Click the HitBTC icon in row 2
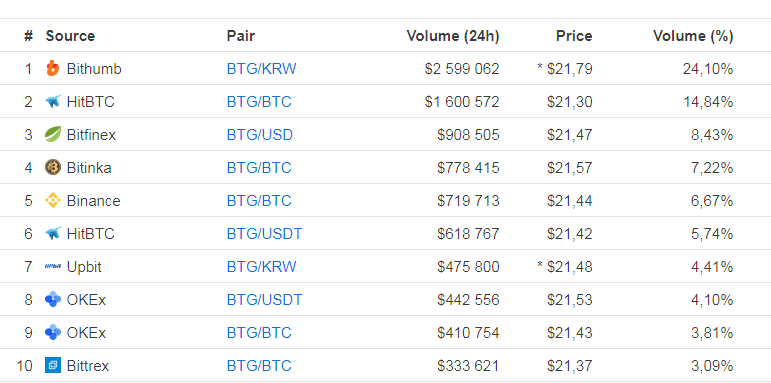Image resolution: width=771 pixels, height=383 pixels. click(x=53, y=102)
